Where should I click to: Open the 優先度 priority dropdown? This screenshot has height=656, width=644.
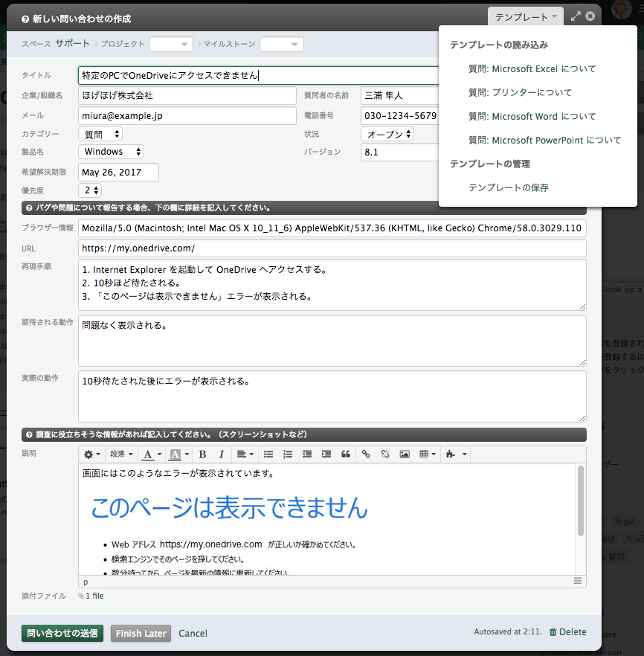[x=90, y=190]
